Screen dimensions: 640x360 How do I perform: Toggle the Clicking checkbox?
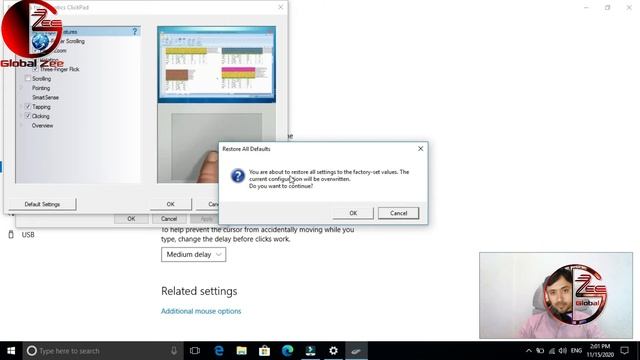coord(28,116)
